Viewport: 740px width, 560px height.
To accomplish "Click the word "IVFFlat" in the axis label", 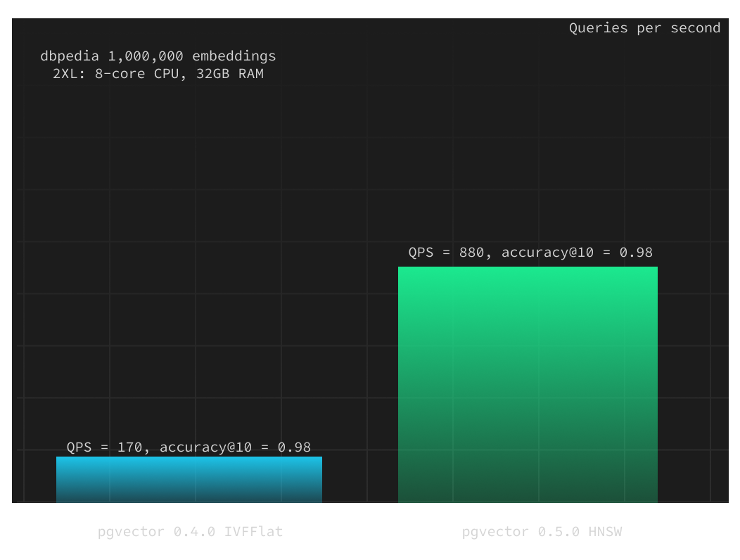I will [x=253, y=532].
